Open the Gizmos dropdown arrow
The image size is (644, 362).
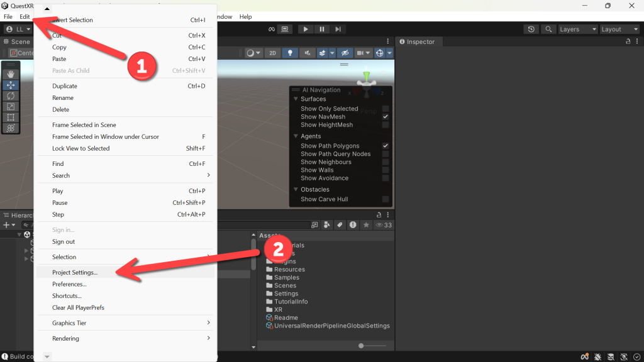389,53
